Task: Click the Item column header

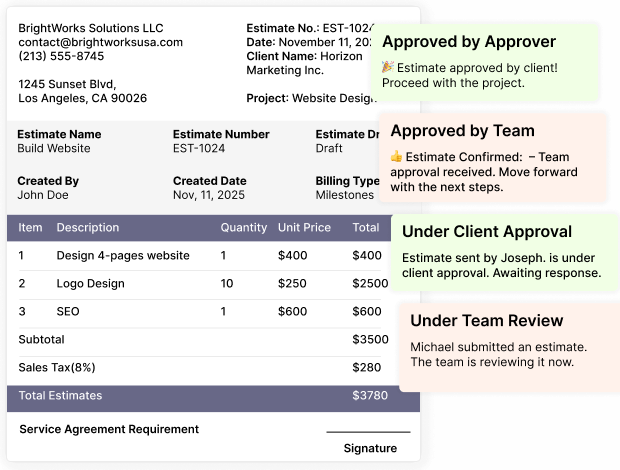Action: (x=30, y=228)
